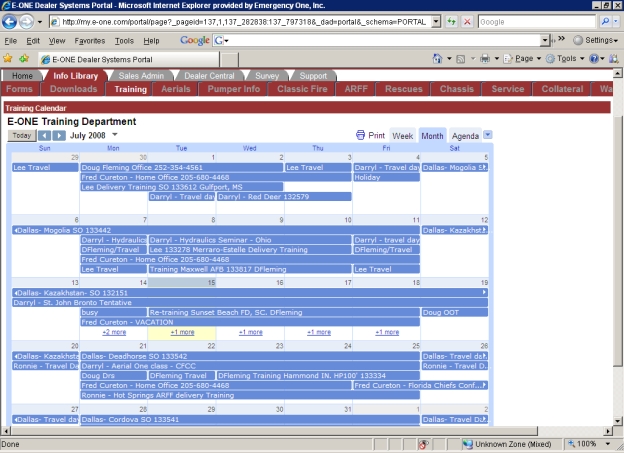Click the vertical scrollbar down arrow
This screenshot has width=624, height=453.
coord(617,421)
